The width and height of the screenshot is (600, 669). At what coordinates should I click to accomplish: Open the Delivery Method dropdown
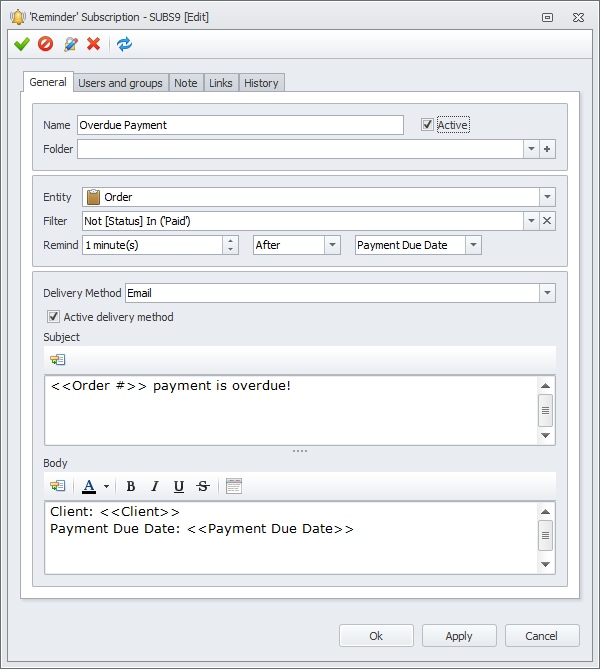[x=547, y=293]
